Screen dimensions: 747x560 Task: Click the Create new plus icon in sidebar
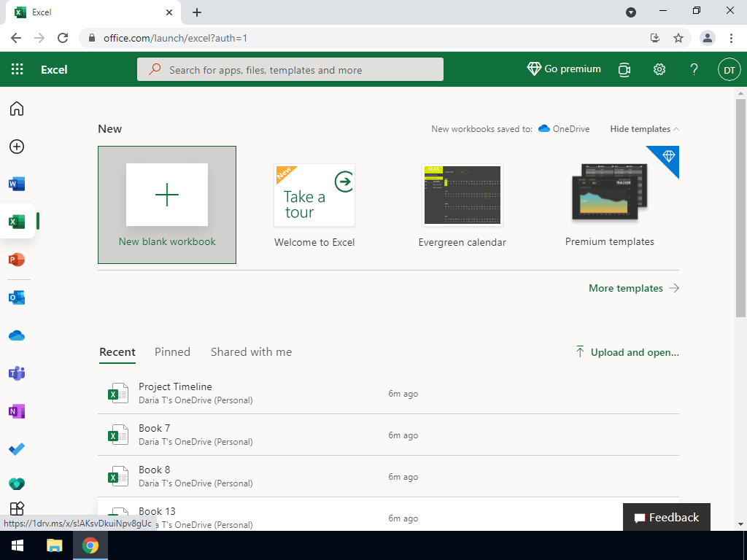click(x=17, y=147)
